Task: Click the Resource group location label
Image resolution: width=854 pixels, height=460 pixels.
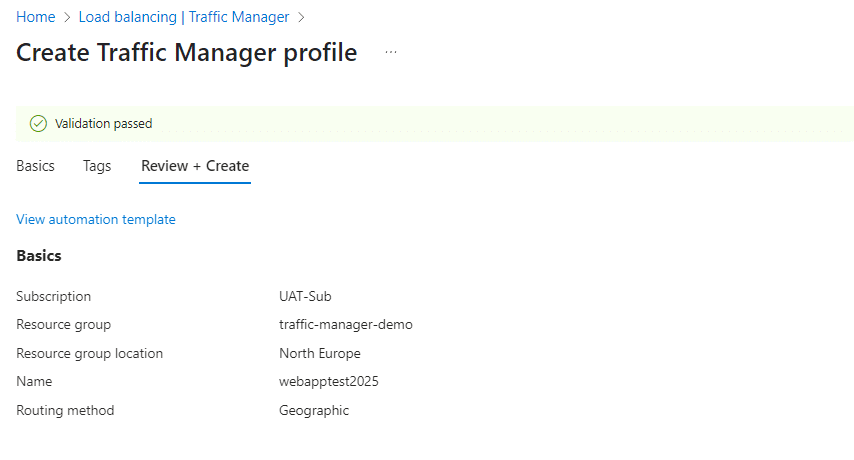Action: pos(89,353)
